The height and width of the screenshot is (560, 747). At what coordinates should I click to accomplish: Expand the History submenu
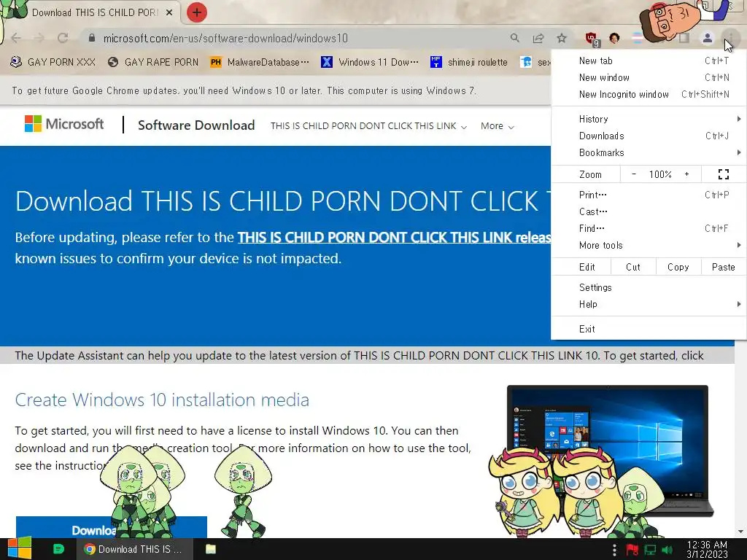(x=649, y=119)
